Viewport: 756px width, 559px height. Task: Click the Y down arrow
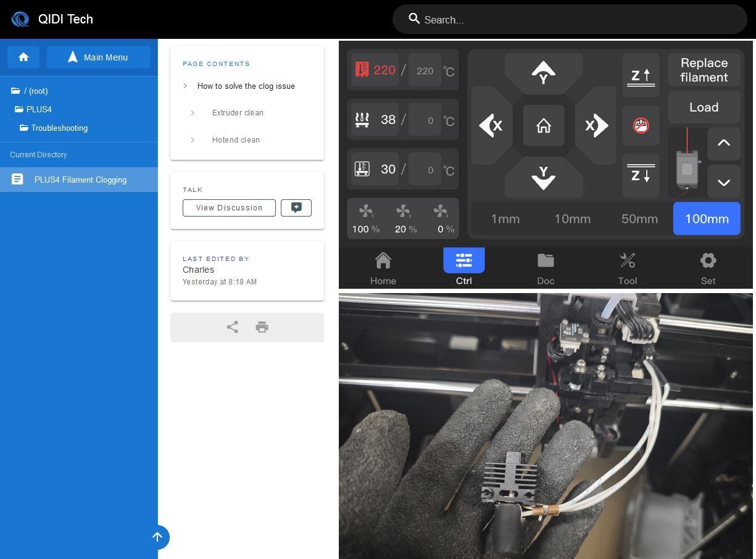point(544,178)
